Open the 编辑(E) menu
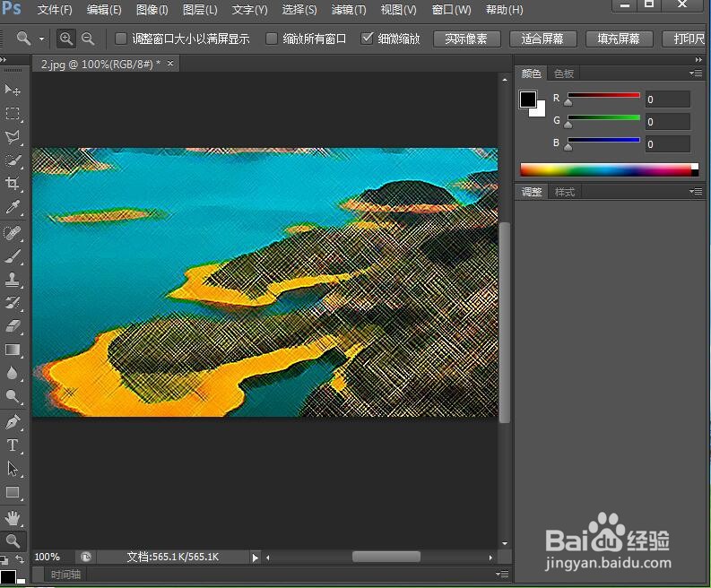The width and height of the screenshot is (711, 588). [x=104, y=10]
